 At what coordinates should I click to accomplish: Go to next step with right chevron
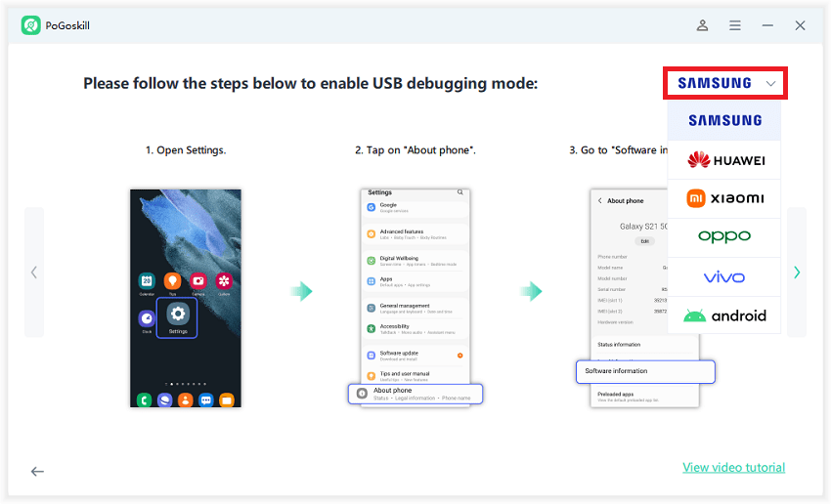(x=797, y=273)
